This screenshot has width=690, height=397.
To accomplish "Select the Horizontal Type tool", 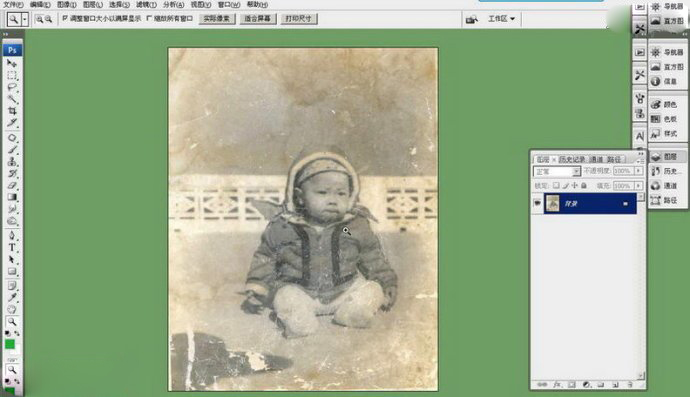I will tap(12, 247).
